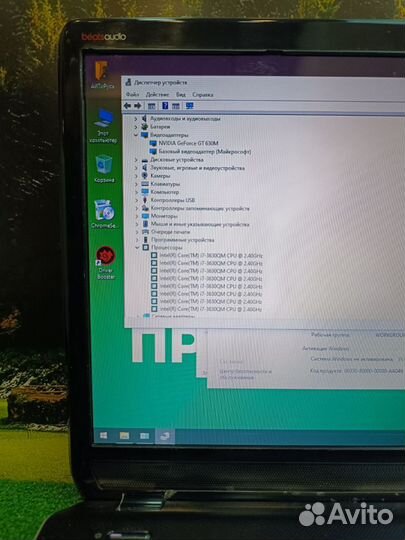This screenshot has width=405, height=540.
Task: Click the drive icon beside Дисковые устройства
Action: [x=145, y=160]
